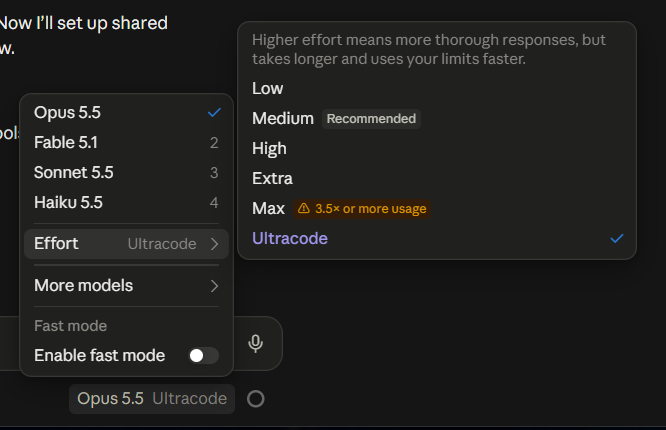The height and width of the screenshot is (430, 666).
Task: Switch model to Sonnet 5.5
Action: pos(126,173)
